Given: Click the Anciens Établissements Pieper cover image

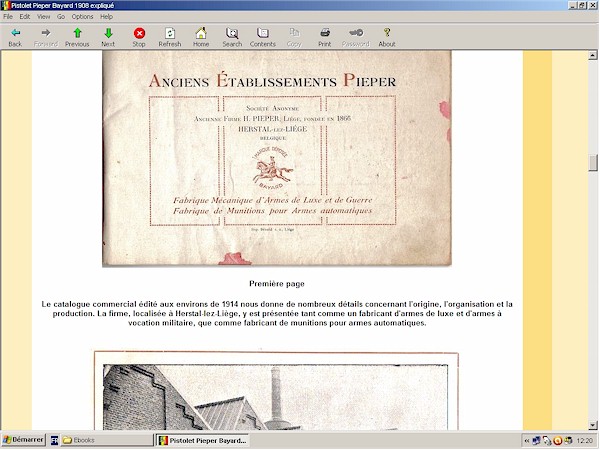Looking at the screenshot, I should (277, 158).
